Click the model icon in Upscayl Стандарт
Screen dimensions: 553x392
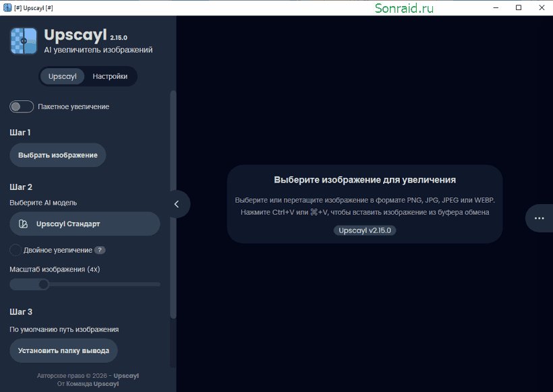(24, 224)
